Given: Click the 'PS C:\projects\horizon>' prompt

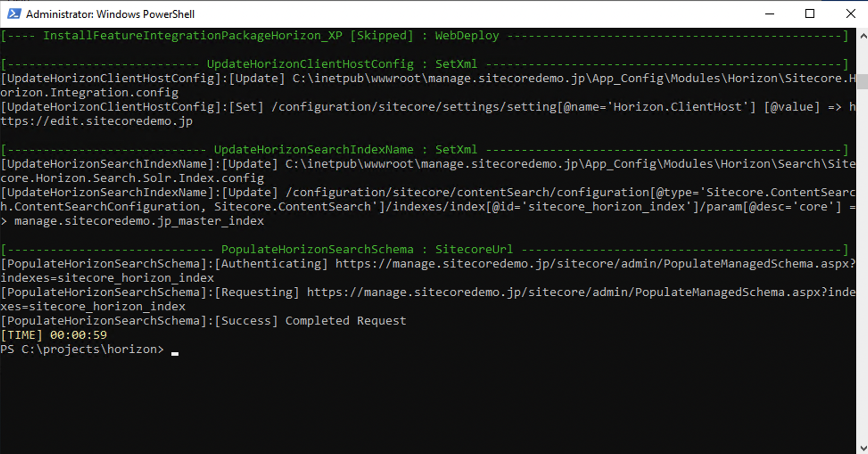Looking at the screenshot, I should point(82,350).
